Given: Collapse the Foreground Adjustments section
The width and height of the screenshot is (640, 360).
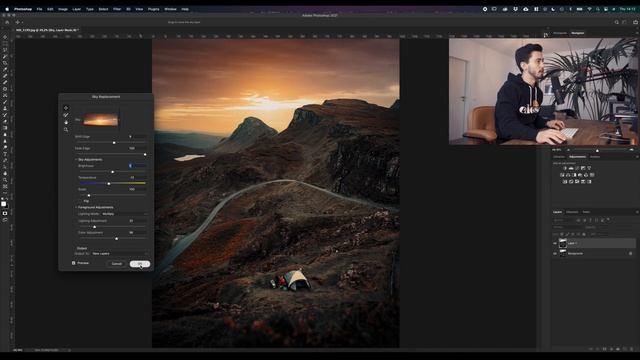Looking at the screenshot, I should (76, 207).
